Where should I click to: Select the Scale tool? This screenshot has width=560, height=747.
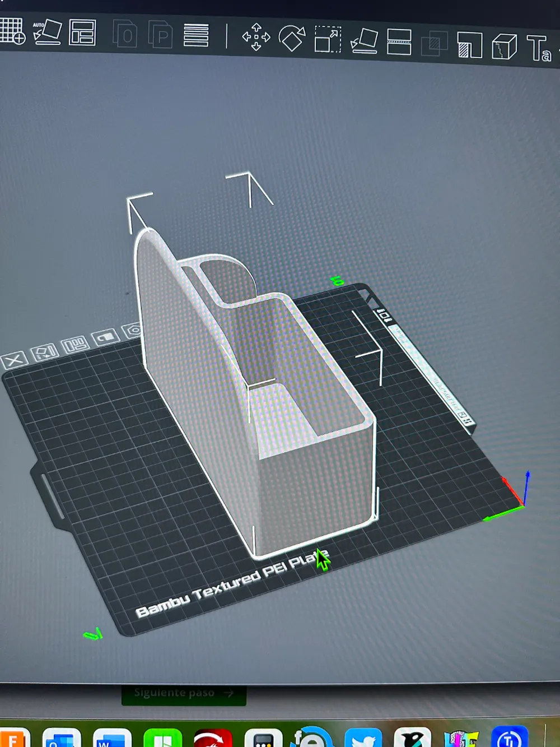[328, 39]
